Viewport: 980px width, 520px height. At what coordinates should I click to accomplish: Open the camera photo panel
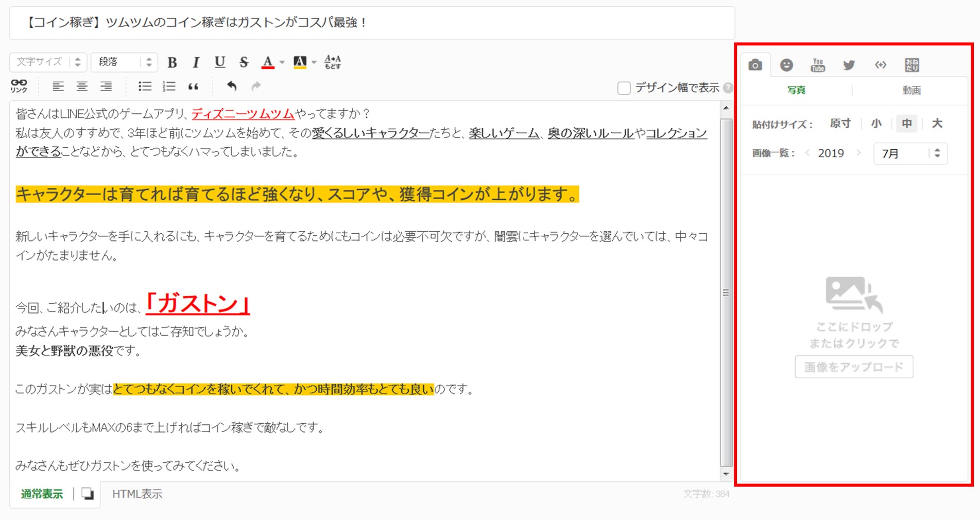755,65
